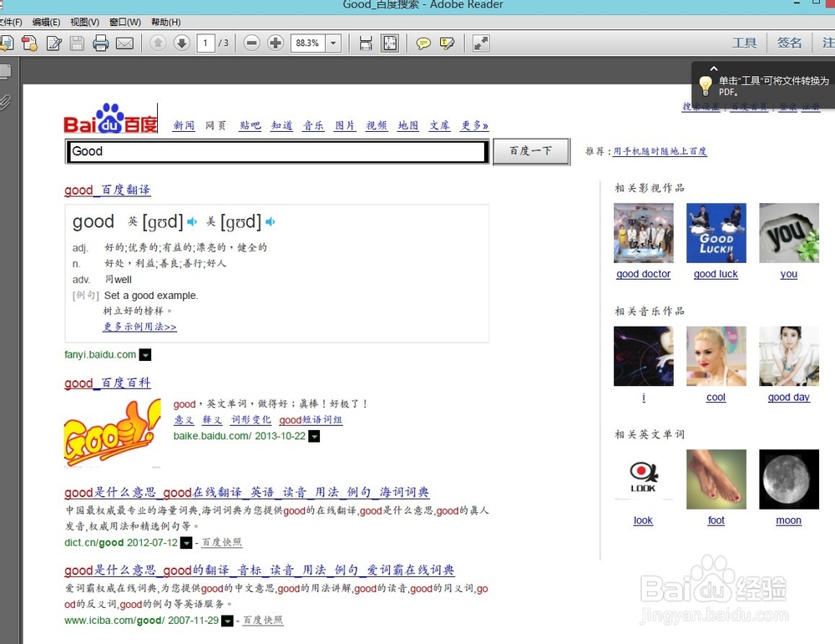Click the sign document pen icon in the toolbar

click(53, 43)
